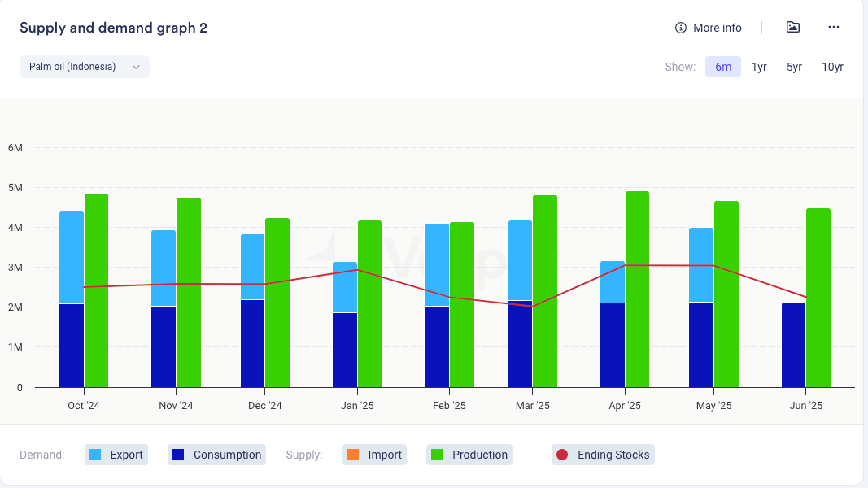The height and width of the screenshot is (488, 868).
Task: Select the 10yr time range
Action: (832, 67)
